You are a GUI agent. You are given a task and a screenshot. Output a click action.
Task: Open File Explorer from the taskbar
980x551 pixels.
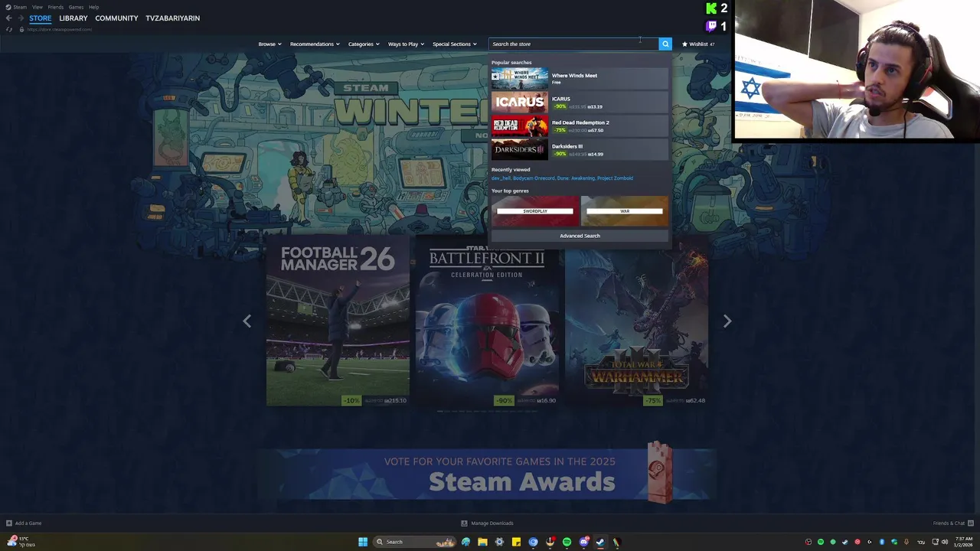(x=482, y=542)
